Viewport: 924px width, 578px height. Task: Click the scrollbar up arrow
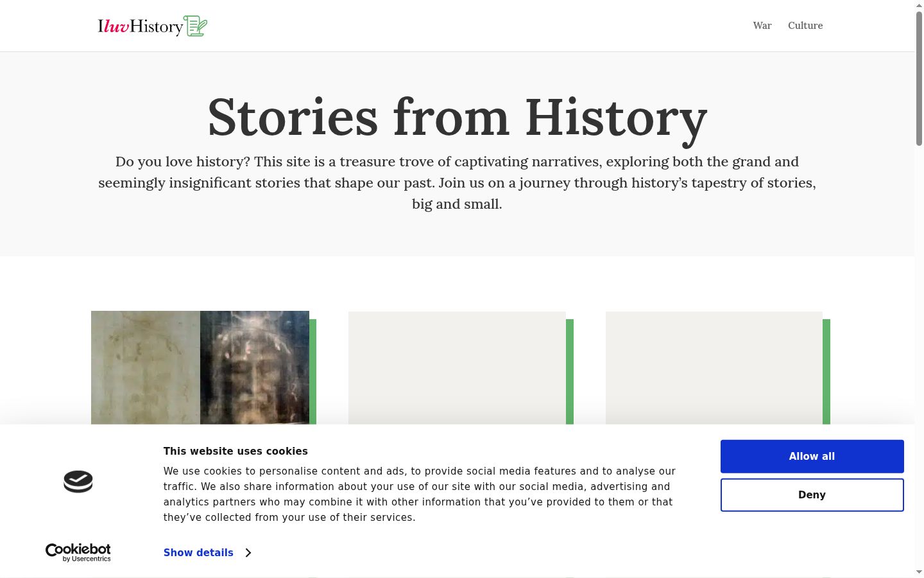tap(919, 4)
